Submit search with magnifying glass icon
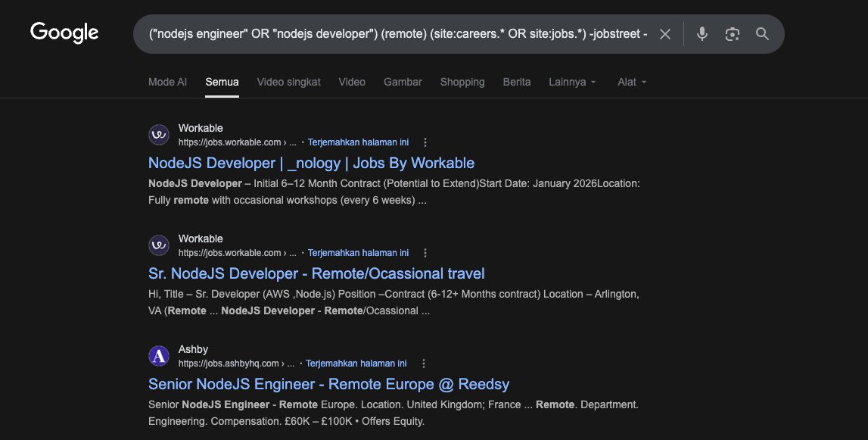This screenshot has height=440, width=868. 762,34
